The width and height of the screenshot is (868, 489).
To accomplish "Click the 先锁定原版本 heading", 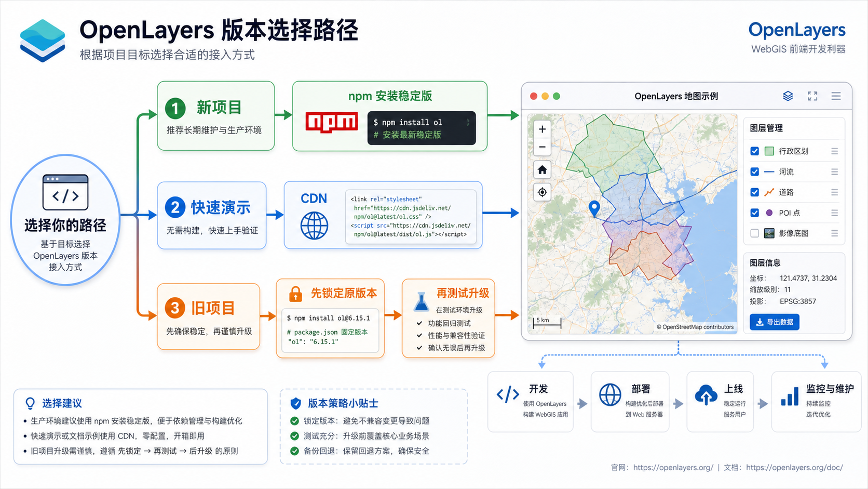I will coord(344,294).
